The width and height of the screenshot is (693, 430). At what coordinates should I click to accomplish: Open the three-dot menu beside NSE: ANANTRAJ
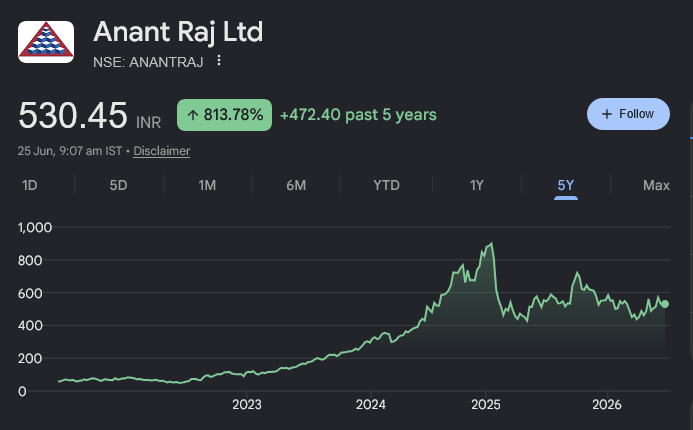click(219, 61)
